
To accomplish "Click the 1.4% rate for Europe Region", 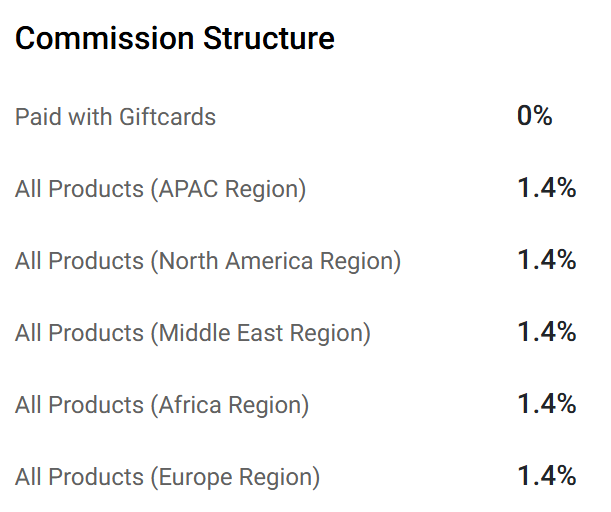I will 546,476.
